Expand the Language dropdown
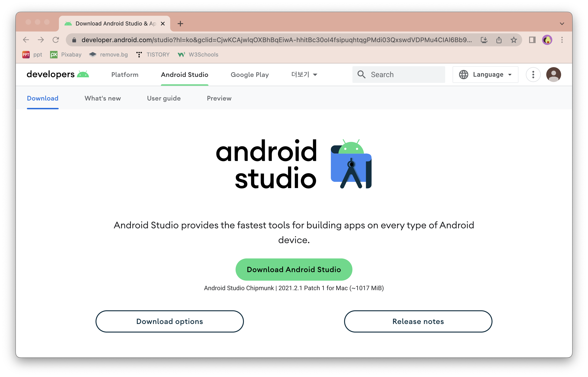Viewport: 588px width, 377px height. (485, 74)
